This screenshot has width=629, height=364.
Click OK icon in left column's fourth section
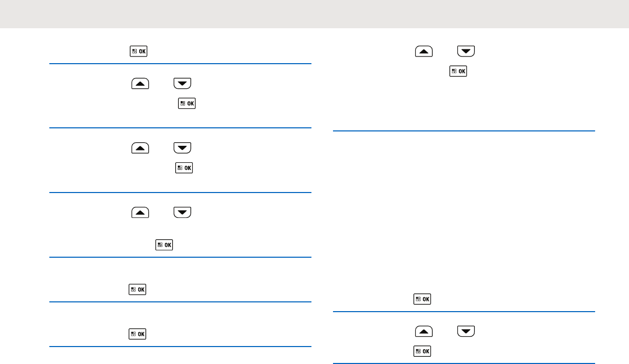pos(164,245)
